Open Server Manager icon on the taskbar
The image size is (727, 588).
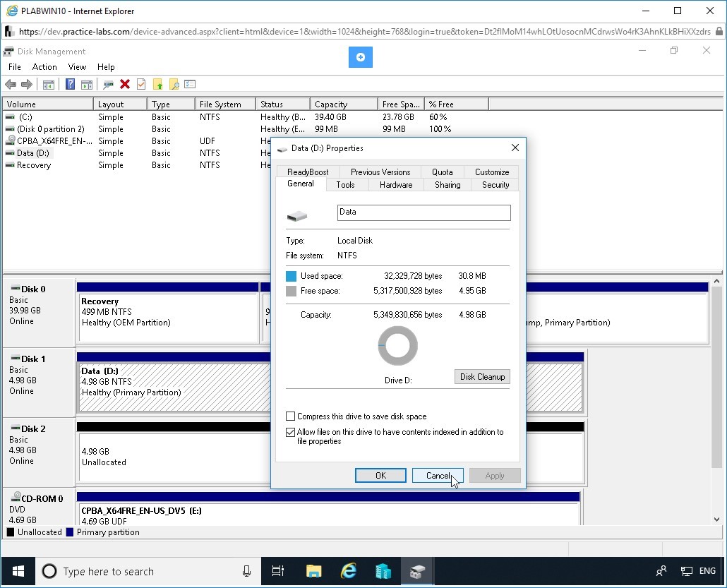click(383, 571)
